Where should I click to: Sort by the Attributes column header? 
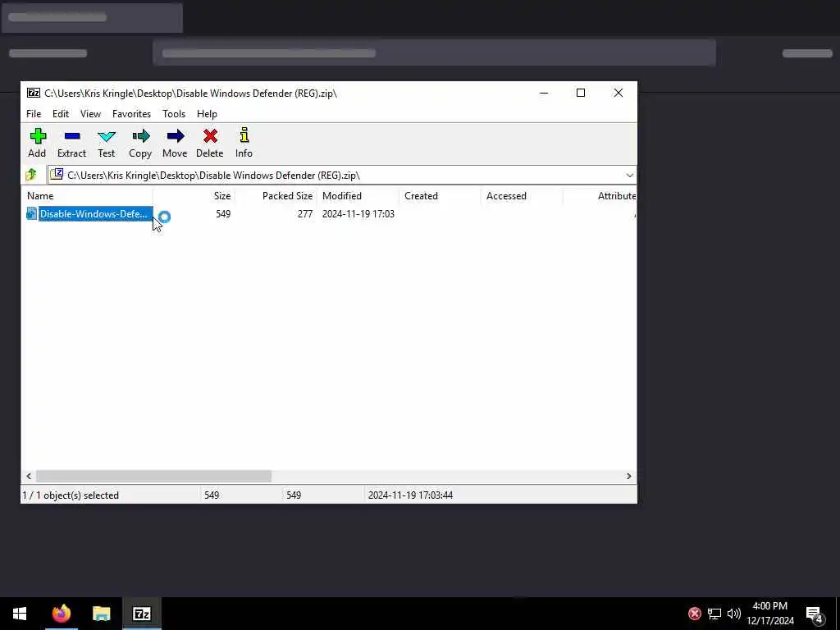pyautogui.click(x=600, y=195)
